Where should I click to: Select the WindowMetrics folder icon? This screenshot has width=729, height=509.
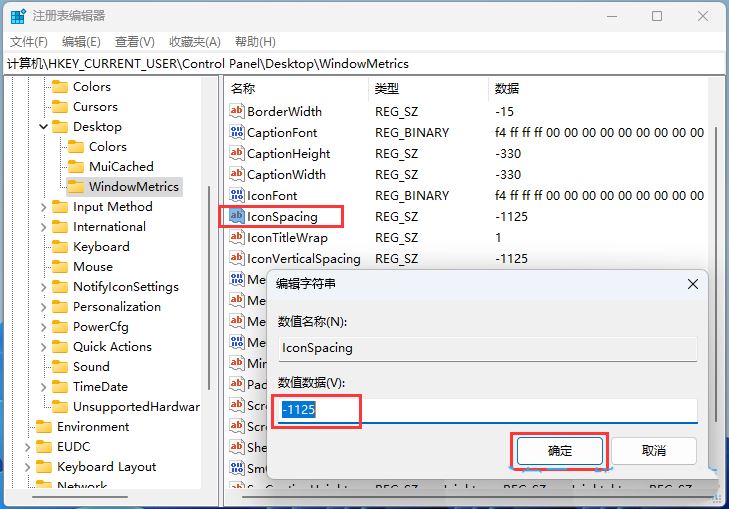pyautogui.click(x=75, y=187)
